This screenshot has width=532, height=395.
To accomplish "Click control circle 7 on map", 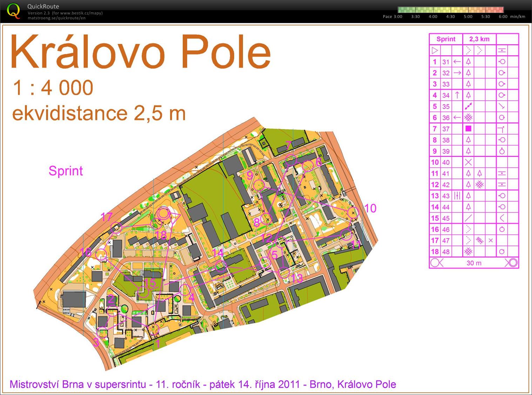I will pos(291,160).
